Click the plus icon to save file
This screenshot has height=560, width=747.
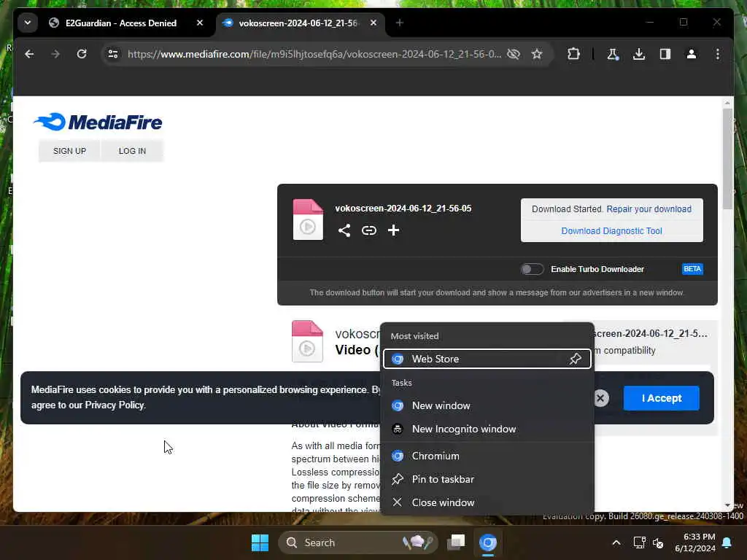click(x=393, y=230)
